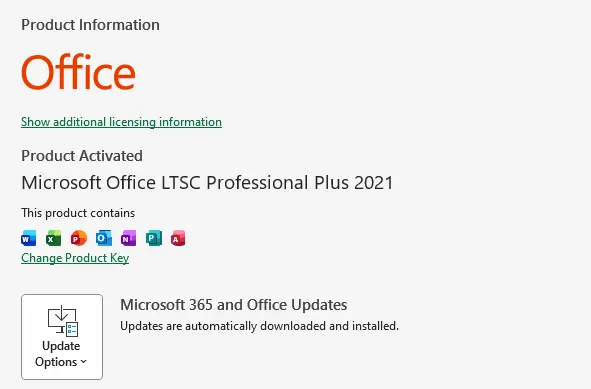Select the Product Information heading
Image resolution: width=591 pixels, height=389 pixels.
(x=90, y=25)
